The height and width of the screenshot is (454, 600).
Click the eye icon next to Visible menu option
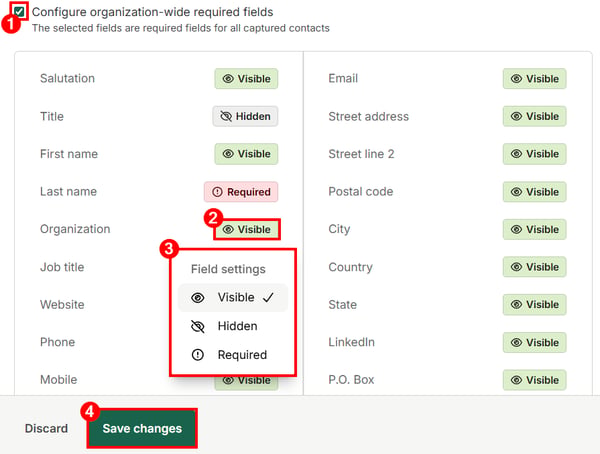[x=197, y=297]
